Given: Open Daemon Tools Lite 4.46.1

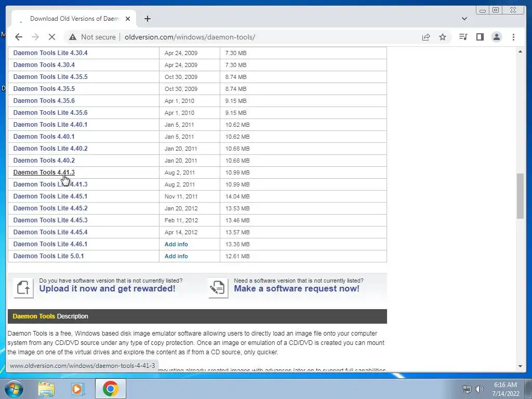Looking at the screenshot, I should [x=50, y=244].
